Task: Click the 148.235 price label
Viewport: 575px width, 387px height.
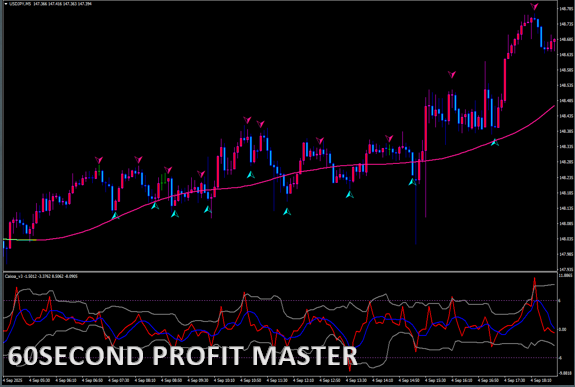Action: pos(566,177)
